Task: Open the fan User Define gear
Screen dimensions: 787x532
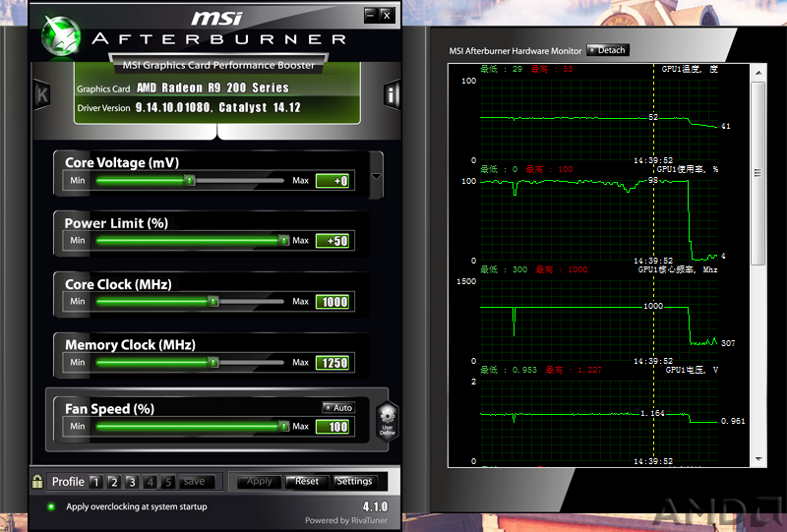Action: (x=388, y=422)
